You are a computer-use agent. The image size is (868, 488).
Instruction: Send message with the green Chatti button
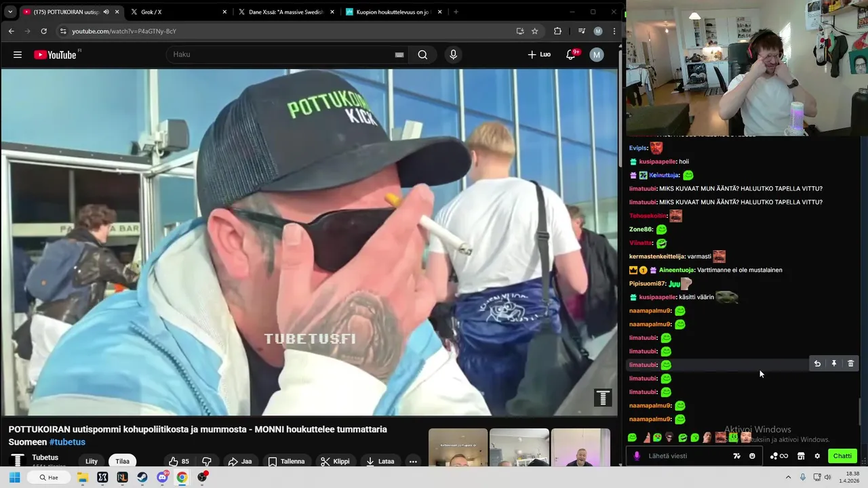tap(842, 456)
